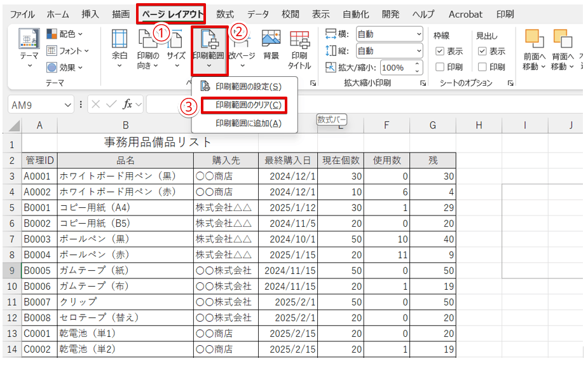Enable the 印刷 checkbox under 枠線
The image size is (588, 368).
point(439,66)
